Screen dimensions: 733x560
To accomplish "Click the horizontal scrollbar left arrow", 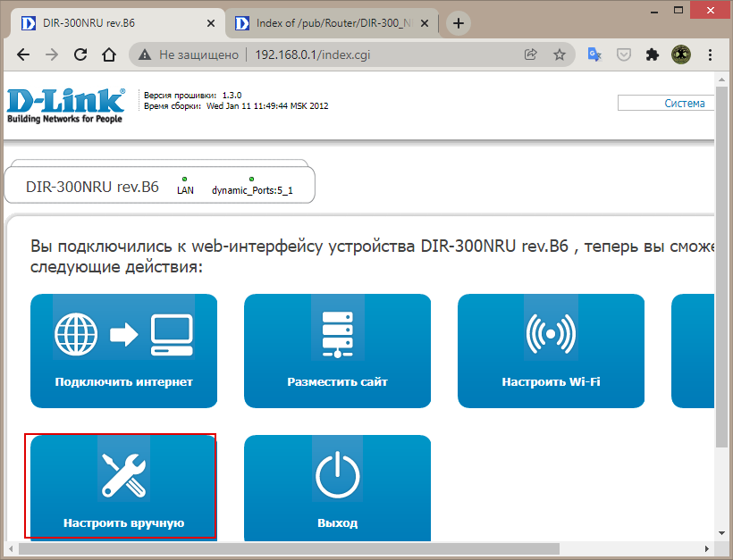I will point(11,548).
